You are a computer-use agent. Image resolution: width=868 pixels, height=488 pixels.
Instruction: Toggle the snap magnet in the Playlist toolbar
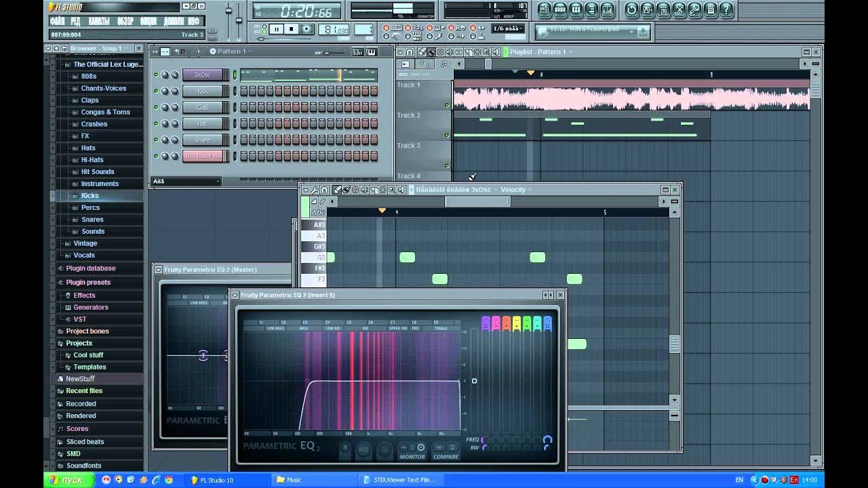click(411, 52)
